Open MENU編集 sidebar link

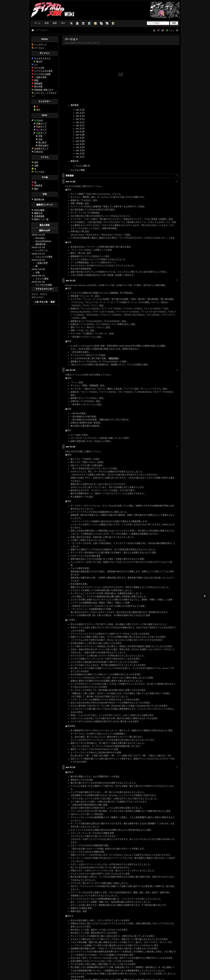(x=39, y=210)
